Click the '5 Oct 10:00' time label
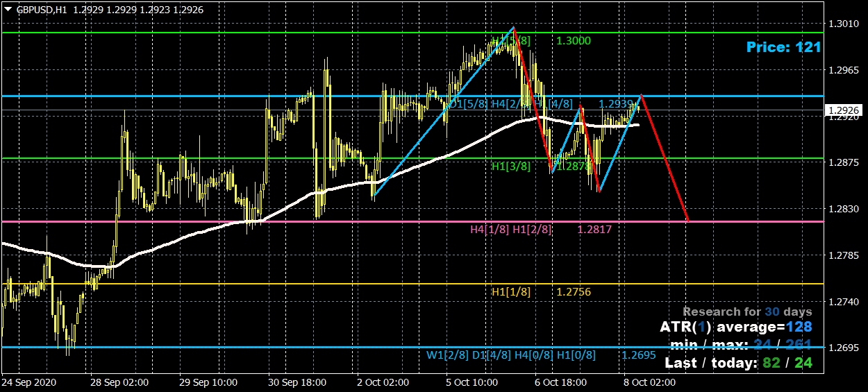The width and height of the screenshot is (868, 392). pyautogui.click(x=472, y=382)
